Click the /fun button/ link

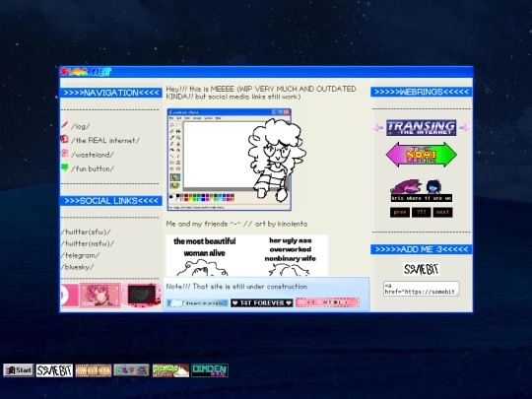pos(93,168)
